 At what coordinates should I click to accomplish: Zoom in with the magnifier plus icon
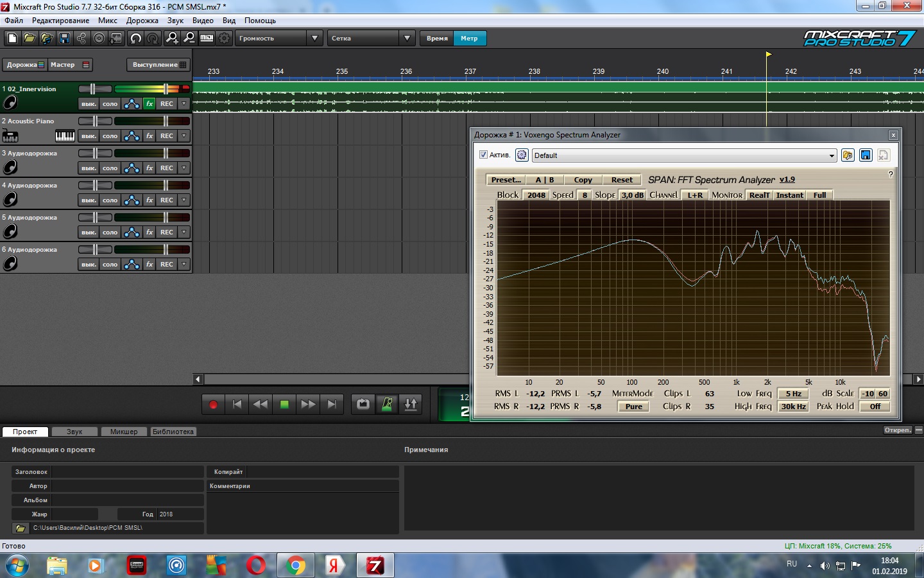172,39
